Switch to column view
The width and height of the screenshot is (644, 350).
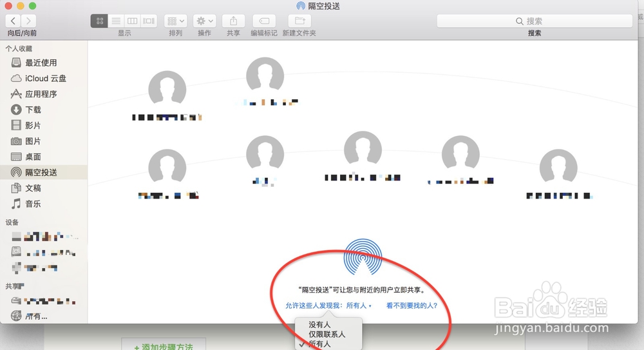[132, 21]
